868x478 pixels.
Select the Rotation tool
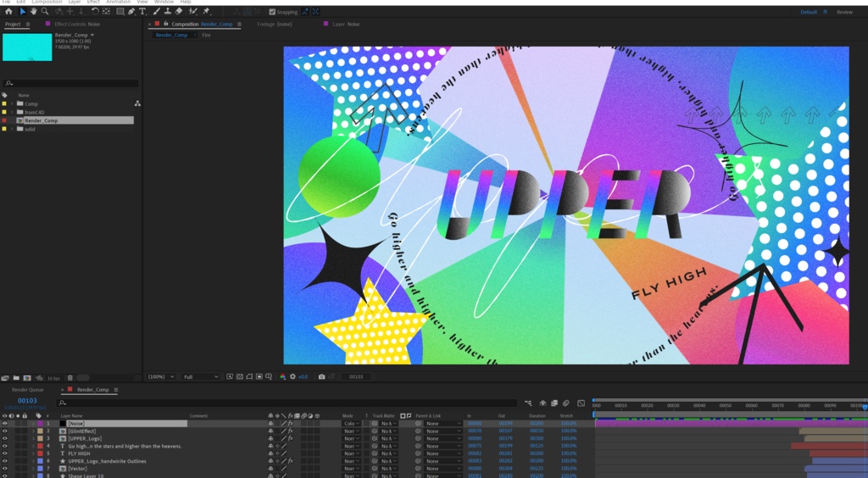click(x=95, y=11)
